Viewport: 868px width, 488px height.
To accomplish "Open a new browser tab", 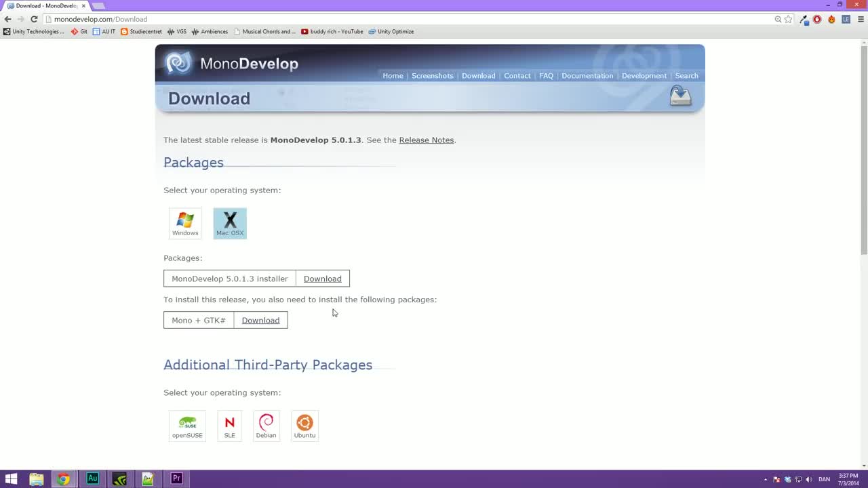I will (99, 5).
